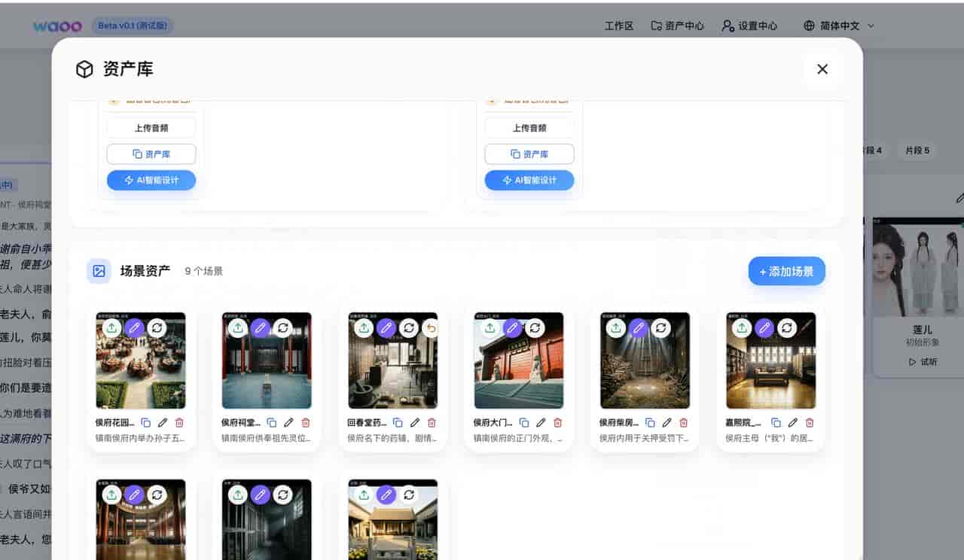Open the 侯府花园 scene thumbnail

pos(141,361)
